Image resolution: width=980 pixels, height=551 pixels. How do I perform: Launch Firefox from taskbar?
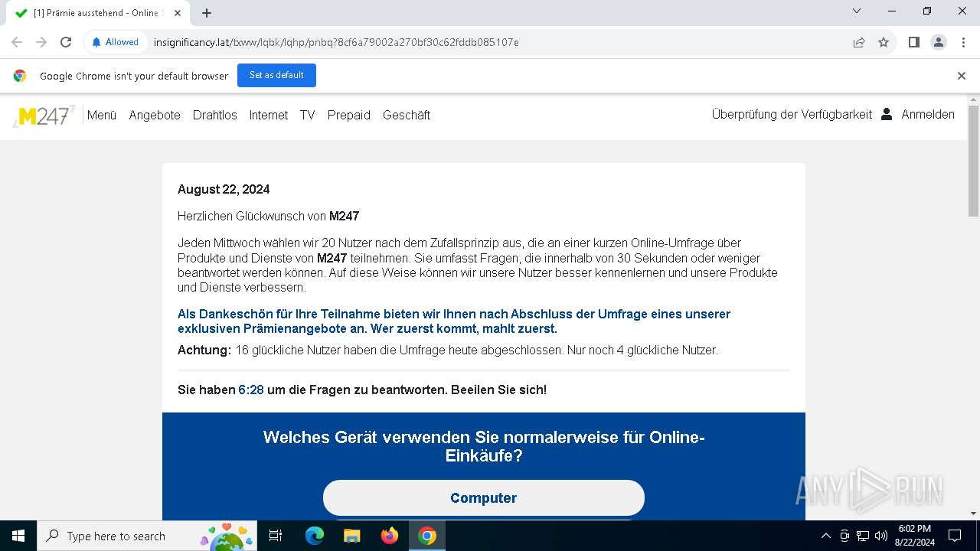click(x=390, y=536)
